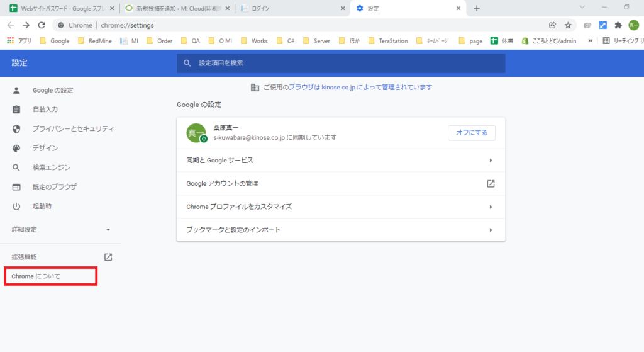The height and width of the screenshot is (352, 644).
Task: Bookmark this page with the star icon
Action: tap(568, 25)
